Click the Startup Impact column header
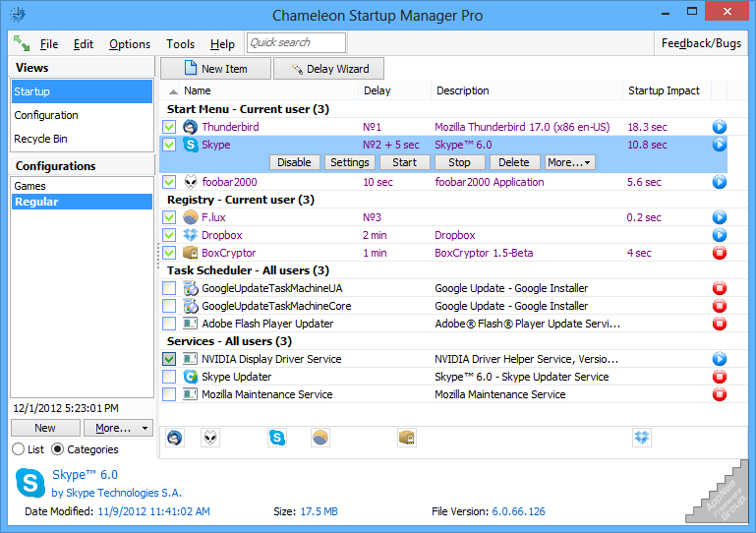Screen dimensions: 756x533 [x=667, y=90]
